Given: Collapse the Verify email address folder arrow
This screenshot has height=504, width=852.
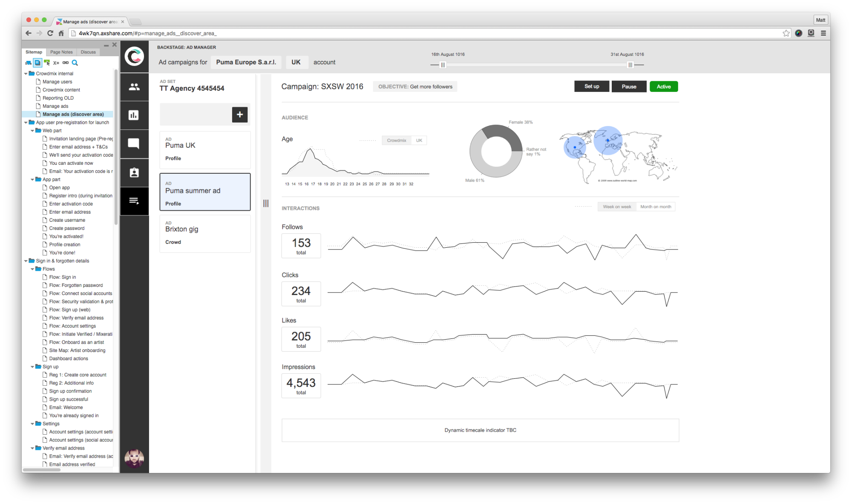Looking at the screenshot, I should pos(32,448).
